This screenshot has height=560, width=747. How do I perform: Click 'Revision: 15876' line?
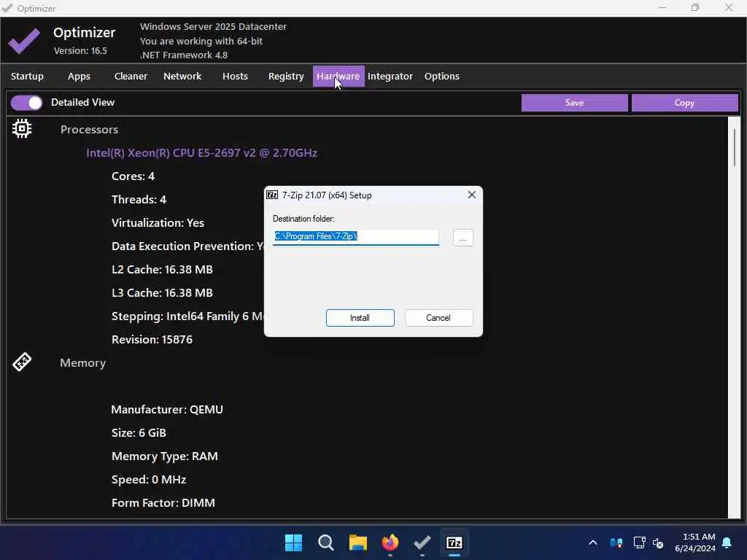(152, 340)
